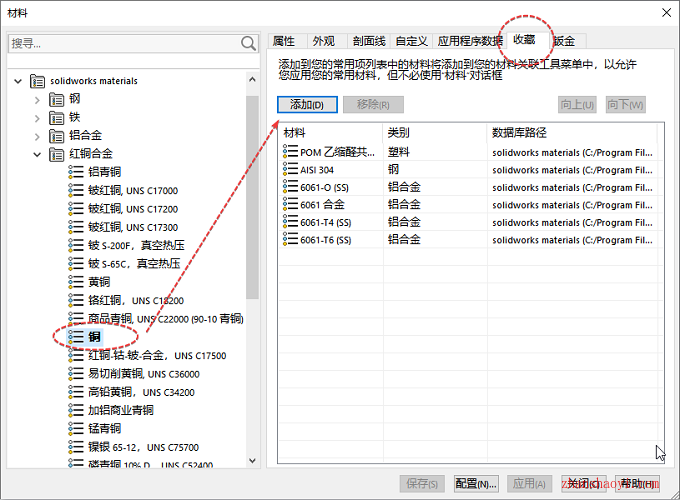Click the tree scrollbar up arrow
Viewport: 680px width, 500px height.
click(252, 80)
